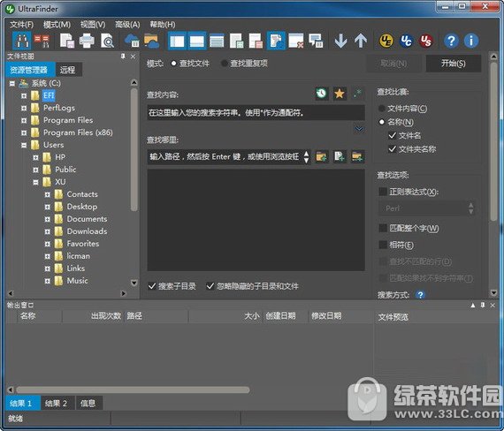
Task: Click the clear results window icon
Action: [295, 41]
